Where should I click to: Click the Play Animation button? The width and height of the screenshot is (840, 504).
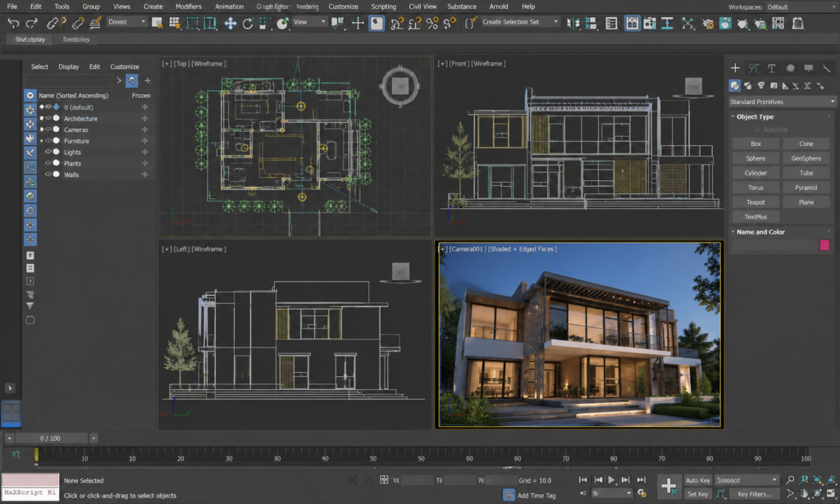point(611,480)
